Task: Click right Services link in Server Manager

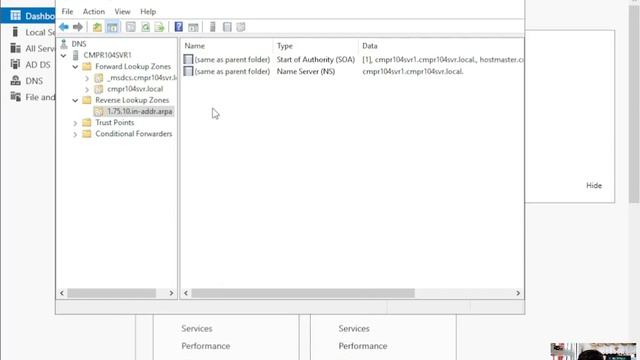Action: click(354, 329)
